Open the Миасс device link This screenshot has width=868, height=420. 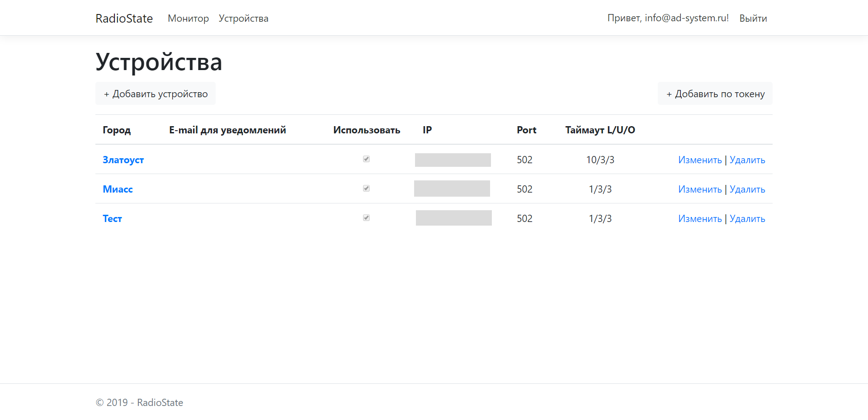click(x=118, y=189)
